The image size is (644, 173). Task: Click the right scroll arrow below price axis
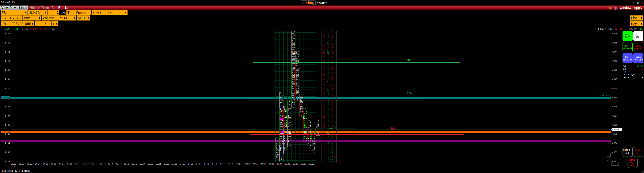[617, 164]
